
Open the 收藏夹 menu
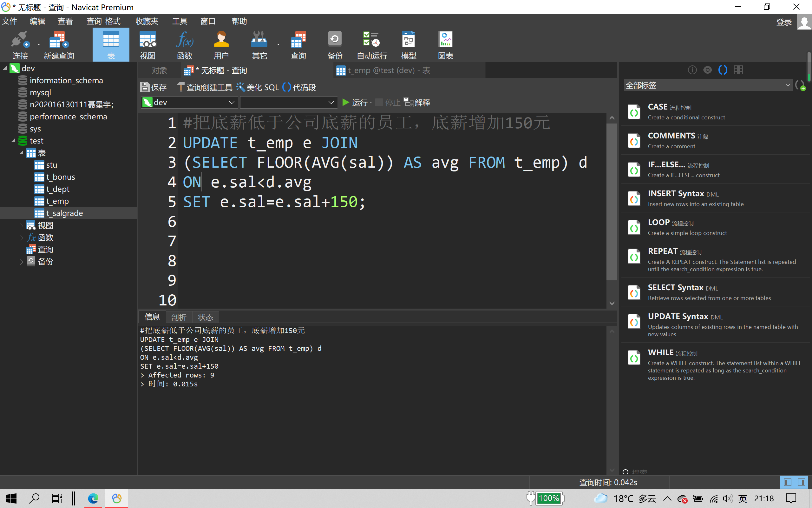(x=147, y=21)
